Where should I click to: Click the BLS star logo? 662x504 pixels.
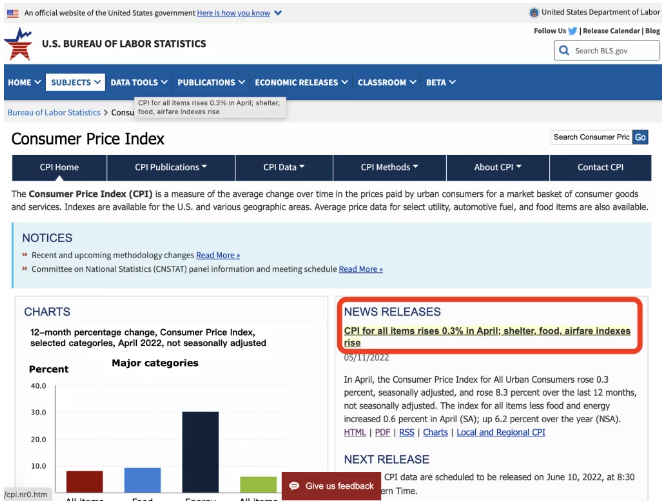pyautogui.click(x=18, y=44)
